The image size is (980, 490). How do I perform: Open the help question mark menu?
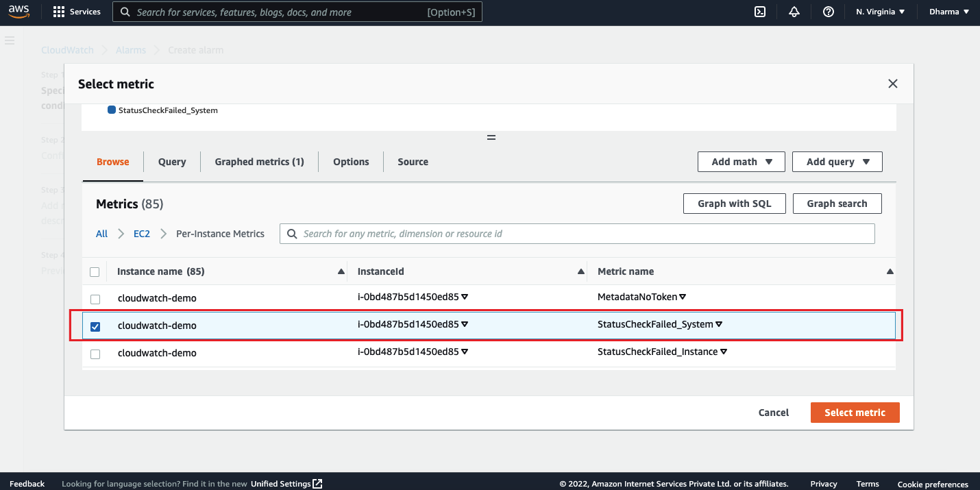(x=829, y=12)
